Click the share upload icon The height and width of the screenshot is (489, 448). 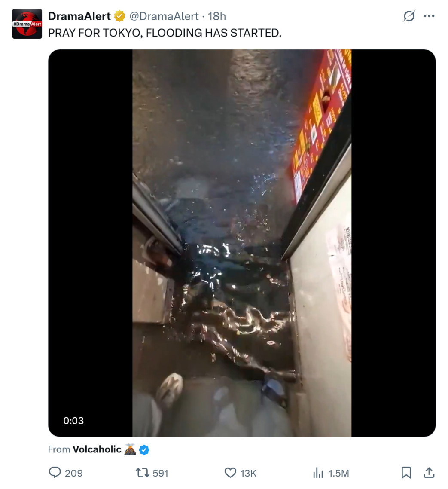[429, 473]
